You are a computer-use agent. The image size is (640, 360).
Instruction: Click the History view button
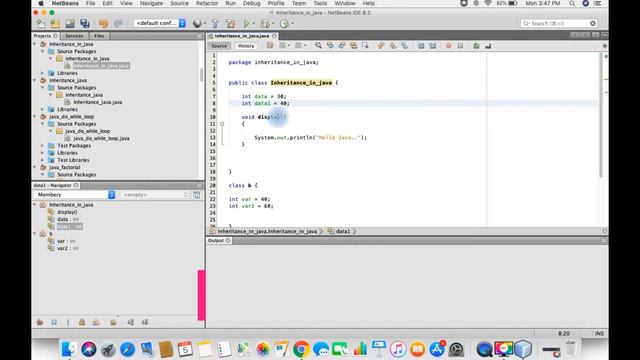point(246,46)
